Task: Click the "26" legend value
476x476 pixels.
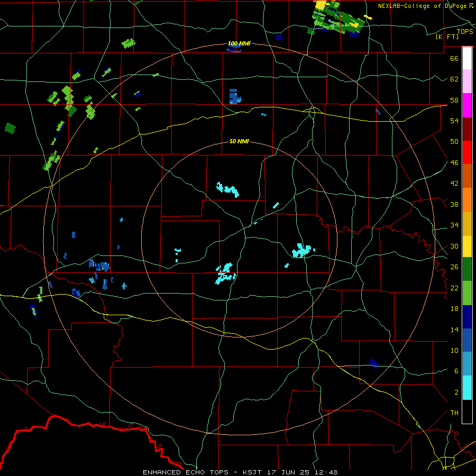Action: 454,267
